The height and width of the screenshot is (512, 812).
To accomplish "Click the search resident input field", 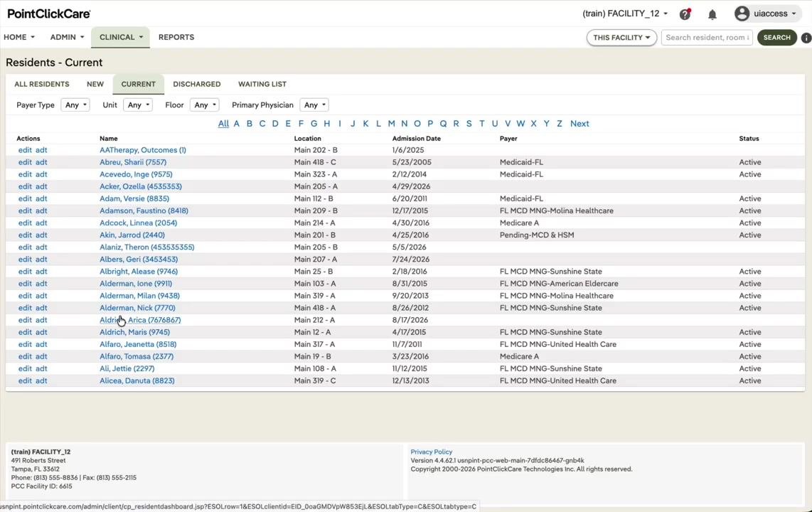I will 707,37.
